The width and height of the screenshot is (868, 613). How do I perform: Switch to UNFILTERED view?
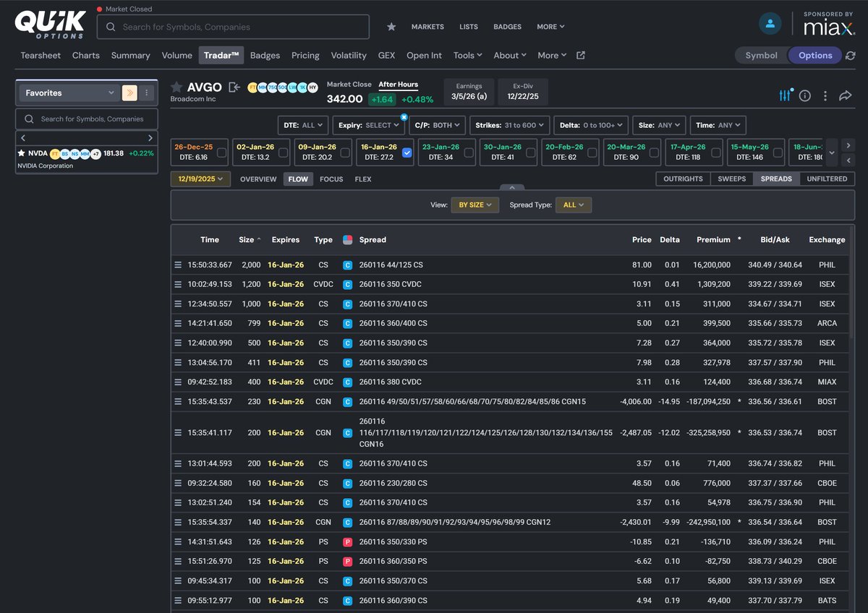coord(827,179)
